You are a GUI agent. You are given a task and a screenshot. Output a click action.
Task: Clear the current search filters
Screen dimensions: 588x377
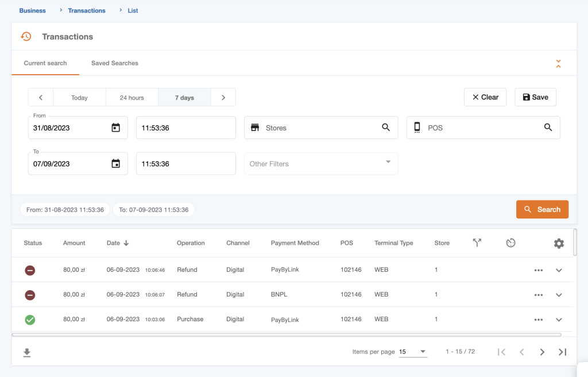(485, 97)
